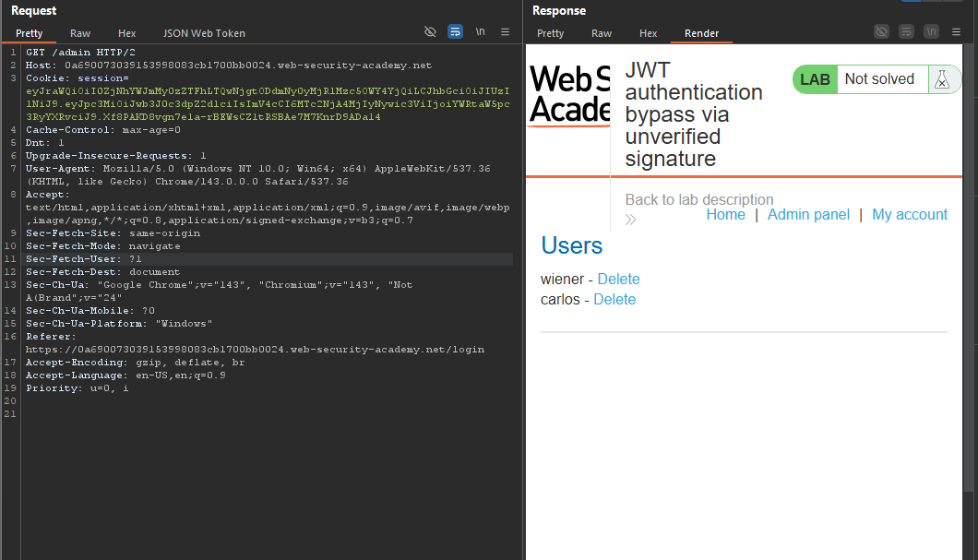Click the Referer URL ending in /login
The image size is (978, 560).
coord(255,350)
